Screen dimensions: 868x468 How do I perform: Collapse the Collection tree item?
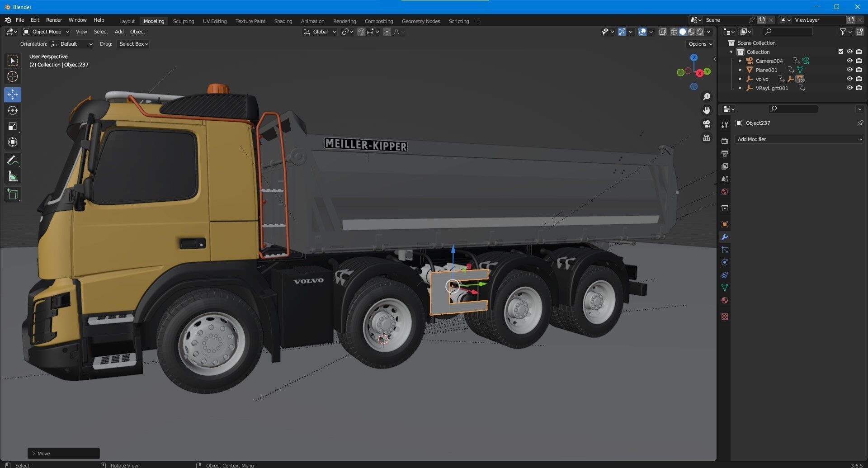(731, 52)
